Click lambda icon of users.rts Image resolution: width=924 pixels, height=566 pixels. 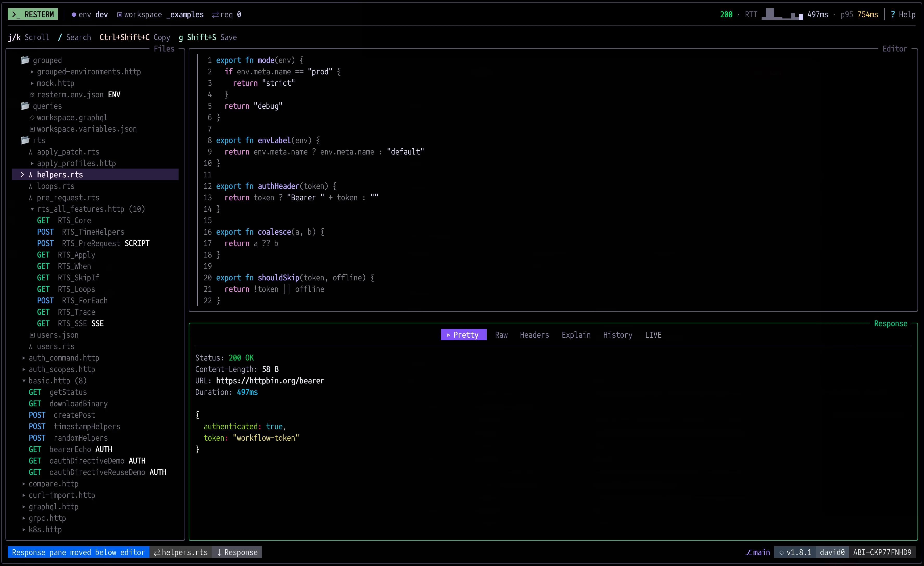[x=31, y=346]
